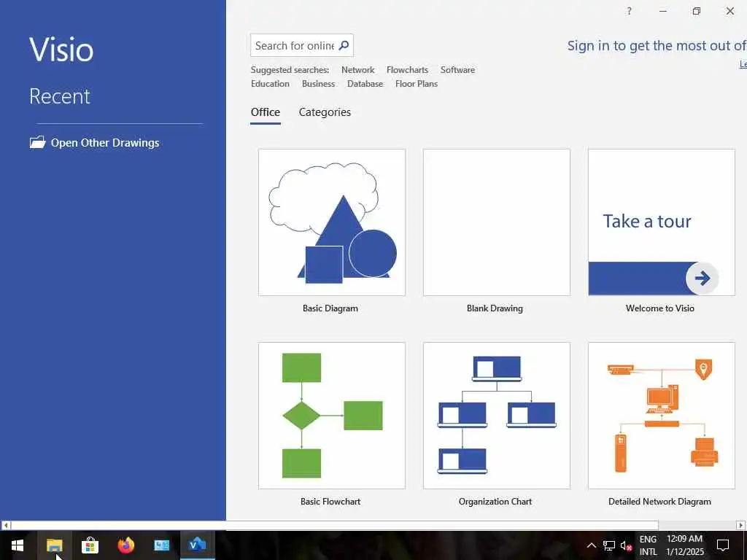The image size is (747, 560).
Task: Click the Business suggested search
Action: (x=318, y=84)
